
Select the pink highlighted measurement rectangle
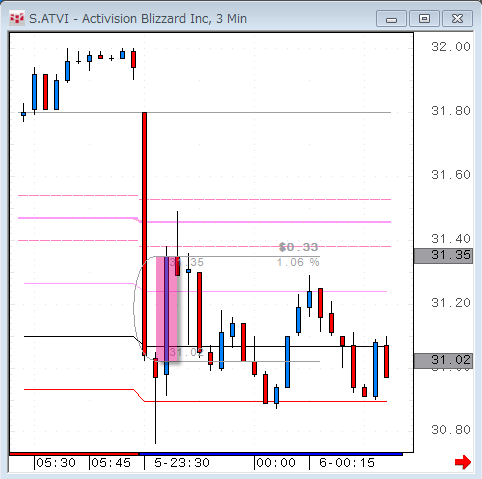click(167, 309)
